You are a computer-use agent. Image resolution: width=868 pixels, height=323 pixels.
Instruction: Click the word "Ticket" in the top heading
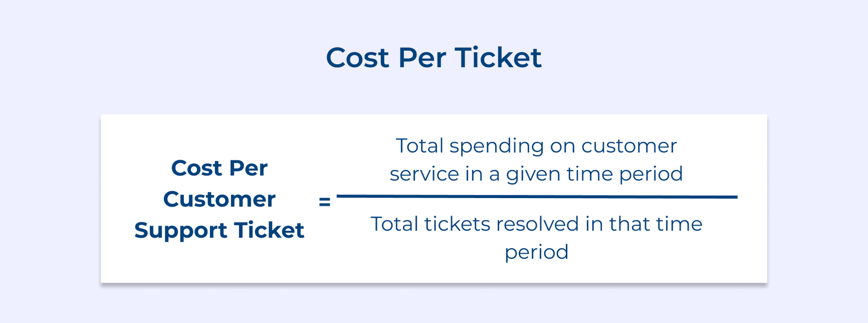tap(498, 58)
